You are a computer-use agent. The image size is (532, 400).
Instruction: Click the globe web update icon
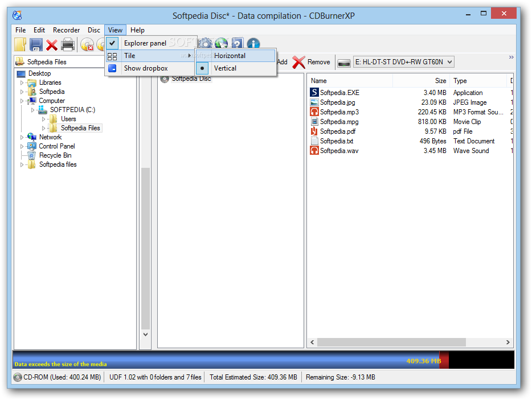pyautogui.click(x=221, y=43)
